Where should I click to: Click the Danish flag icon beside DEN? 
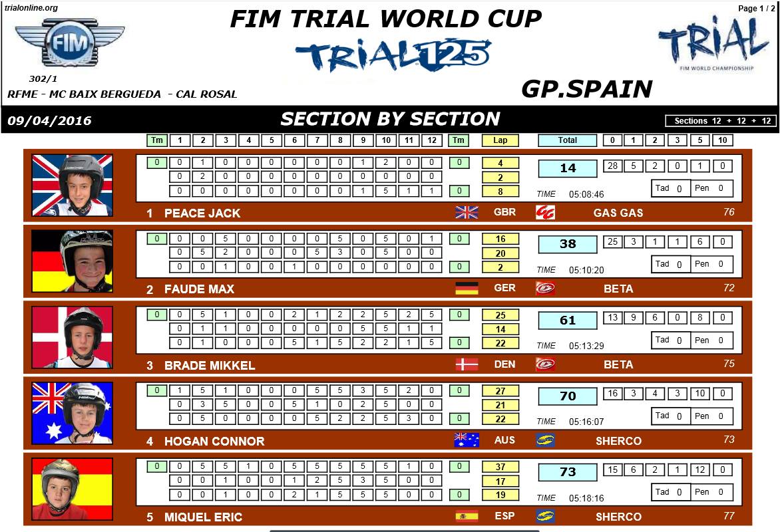click(467, 364)
